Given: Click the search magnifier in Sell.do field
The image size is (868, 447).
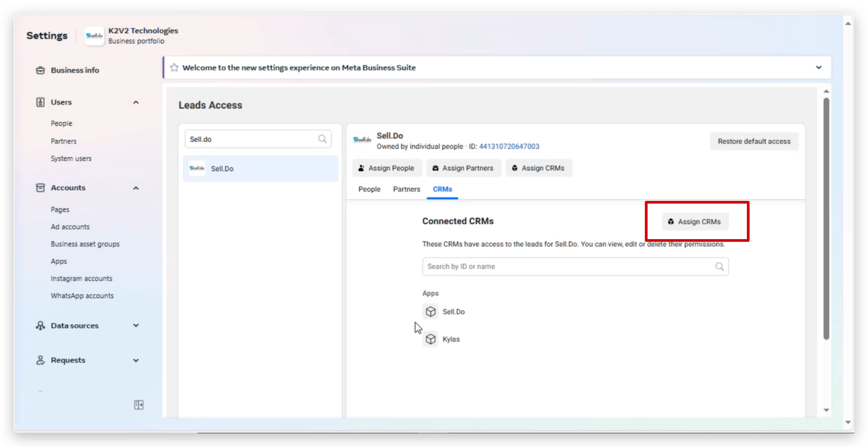Looking at the screenshot, I should (322, 139).
